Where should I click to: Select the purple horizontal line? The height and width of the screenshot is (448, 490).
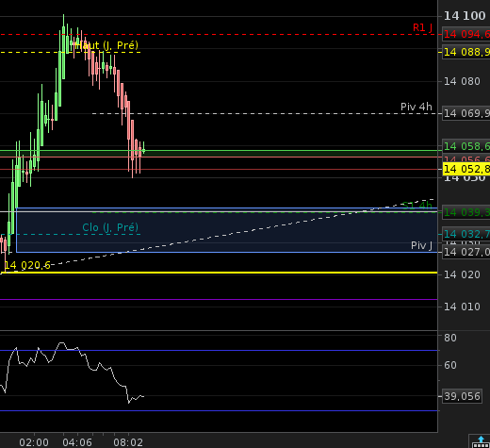tap(219, 299)
